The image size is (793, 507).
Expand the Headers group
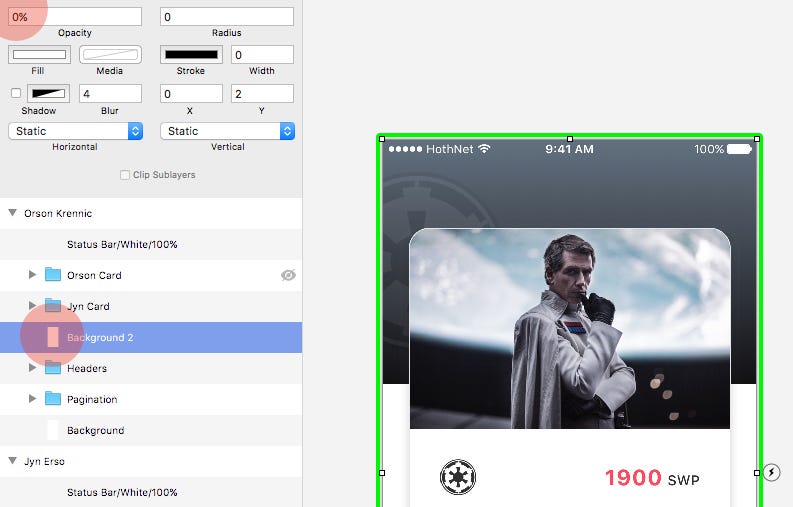point(32,368)
